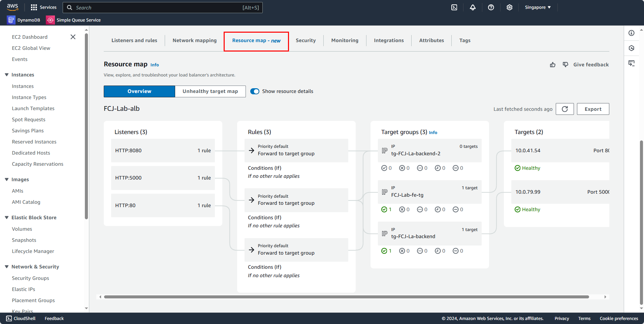Screen dimensions: 644x324
Task: Toggle Show resource details switch
Action: 255,91
